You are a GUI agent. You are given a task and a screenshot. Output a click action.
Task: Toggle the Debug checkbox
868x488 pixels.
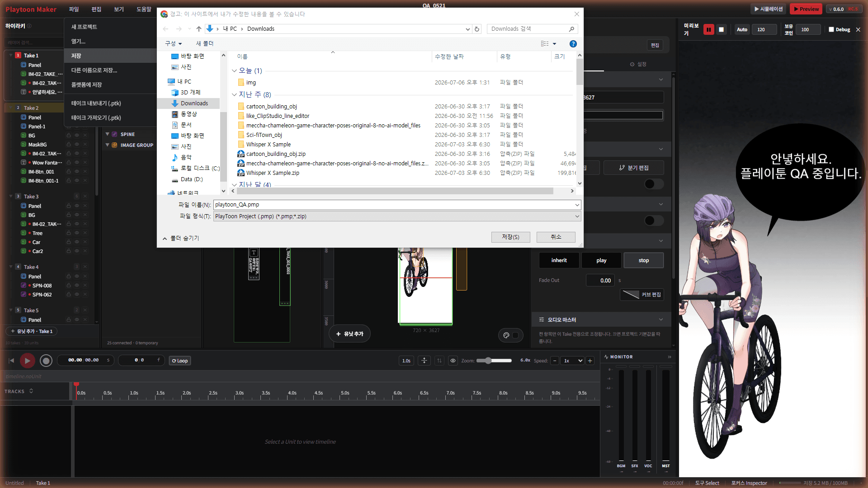(831, 30)
